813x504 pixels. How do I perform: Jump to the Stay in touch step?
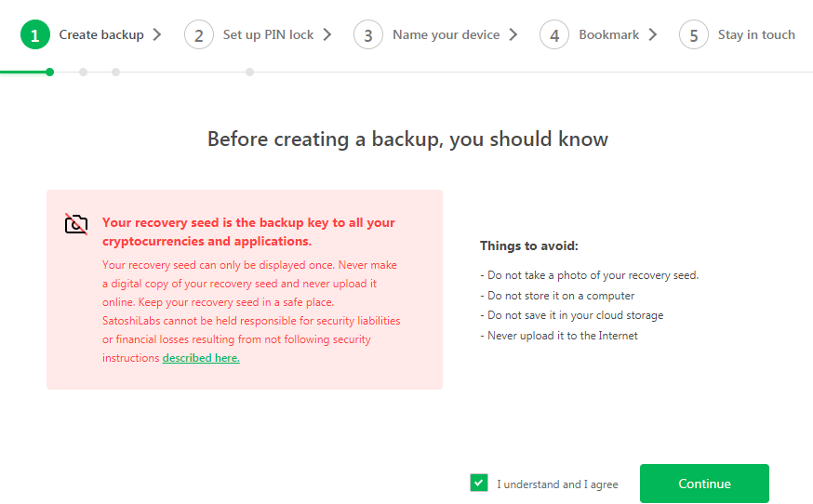756,35
